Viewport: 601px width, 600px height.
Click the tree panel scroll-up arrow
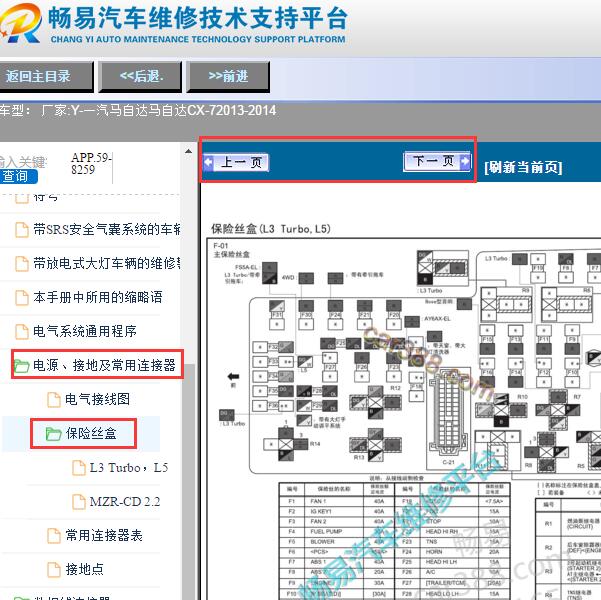[188, 151]
